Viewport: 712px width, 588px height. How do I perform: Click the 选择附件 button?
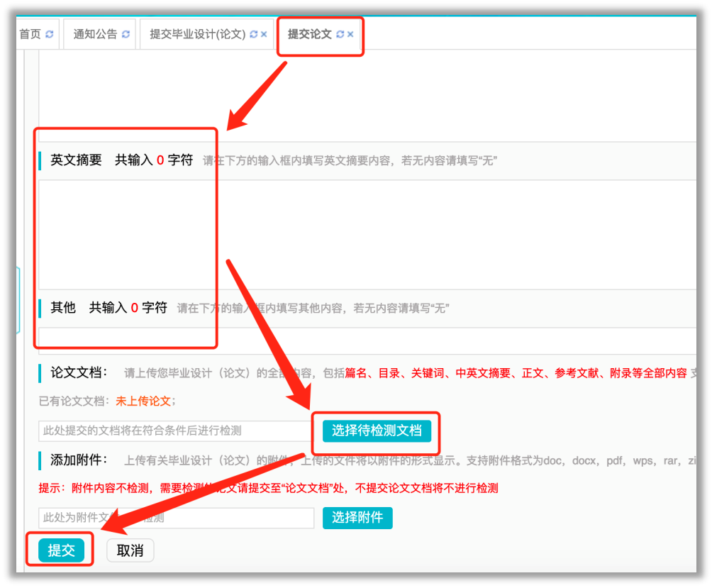point(357,518)
